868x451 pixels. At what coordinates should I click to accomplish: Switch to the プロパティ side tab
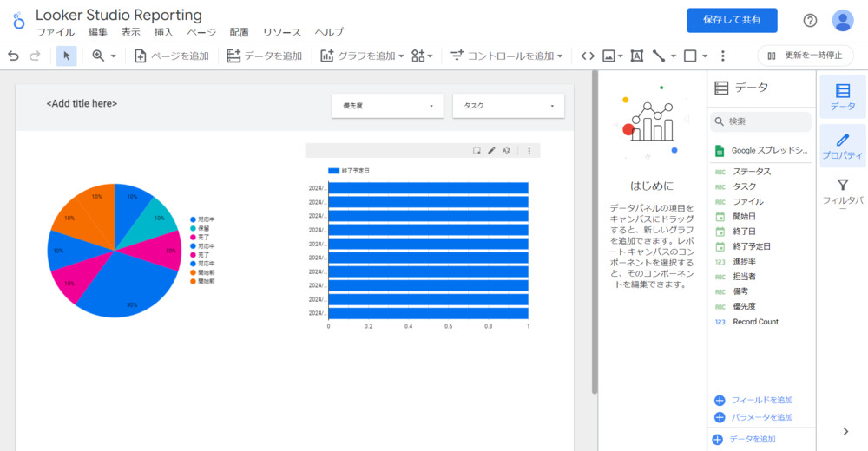[x=842, y=146]
